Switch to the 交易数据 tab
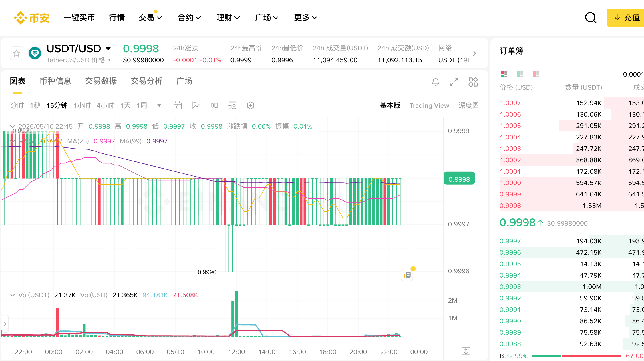 [x=101, y=81]
